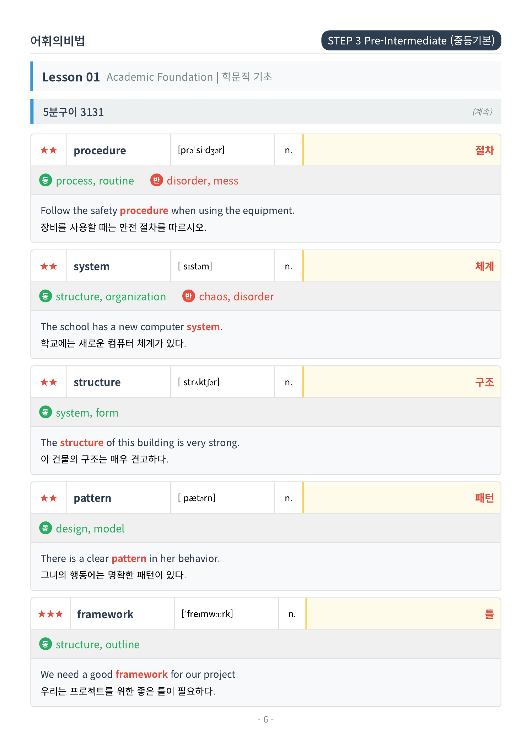Click the green synonym badge before system, form
Viewport: 532px width, 756px height.
(x=45, y=412)
